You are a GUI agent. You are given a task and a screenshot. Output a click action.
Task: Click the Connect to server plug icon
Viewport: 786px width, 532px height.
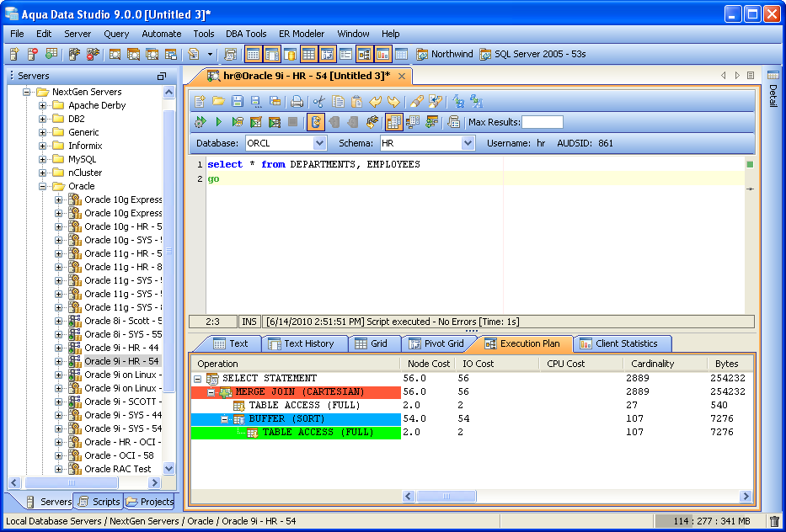point(74,54)
